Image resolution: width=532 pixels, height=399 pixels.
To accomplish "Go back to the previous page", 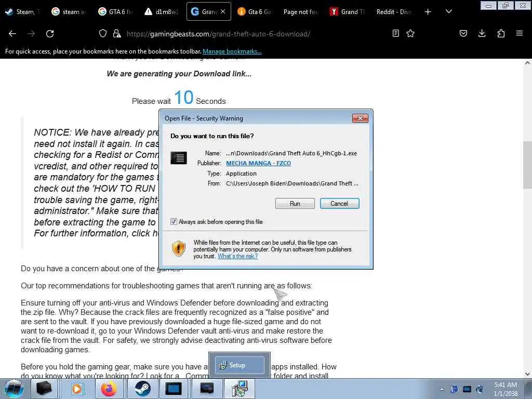I will (x=12, y=34).
